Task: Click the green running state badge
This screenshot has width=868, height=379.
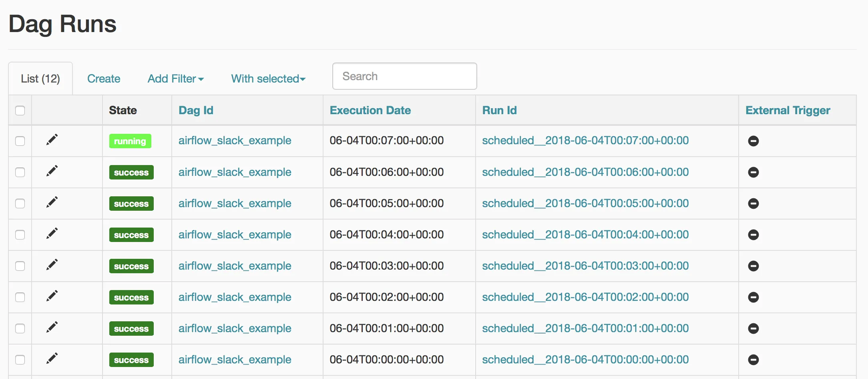Action: click(x=130, y=141)
